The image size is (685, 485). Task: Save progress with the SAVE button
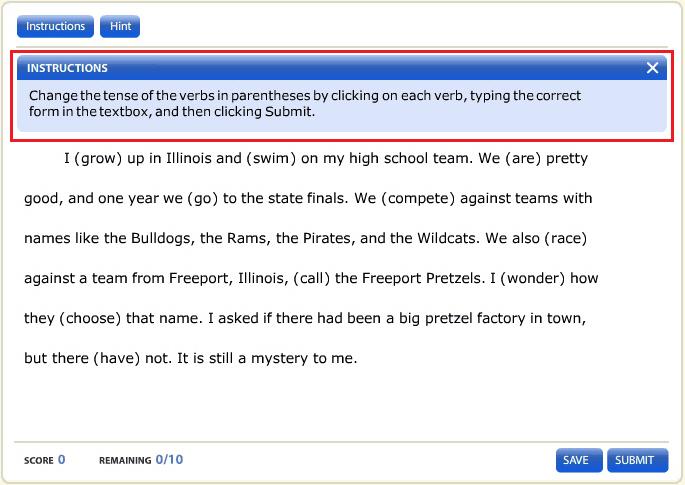(x=576, y=460)
